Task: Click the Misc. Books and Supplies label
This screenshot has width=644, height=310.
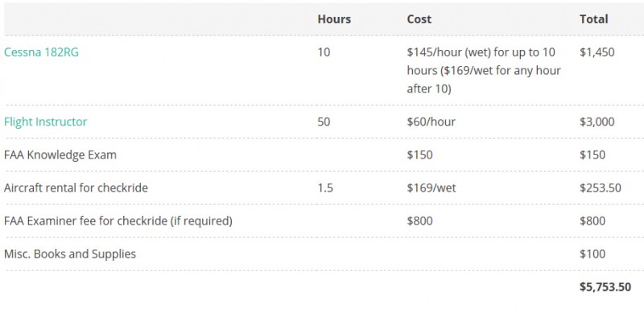Action: (70, 254)
